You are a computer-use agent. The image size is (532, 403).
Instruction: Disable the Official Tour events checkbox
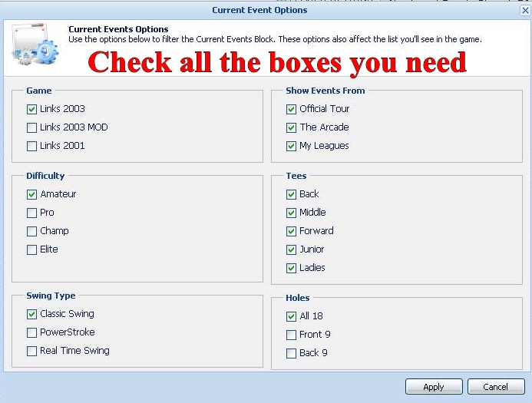click(291, 109)
